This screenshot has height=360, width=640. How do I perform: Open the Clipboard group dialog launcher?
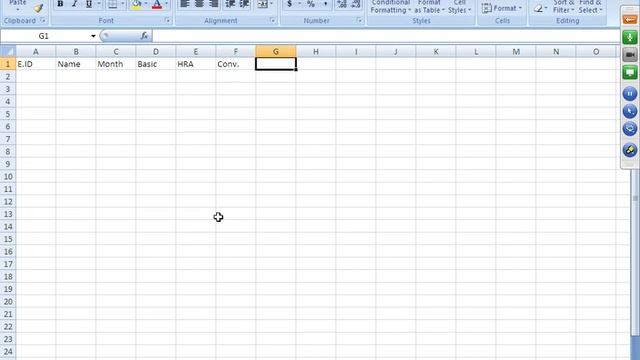(43, 20)
